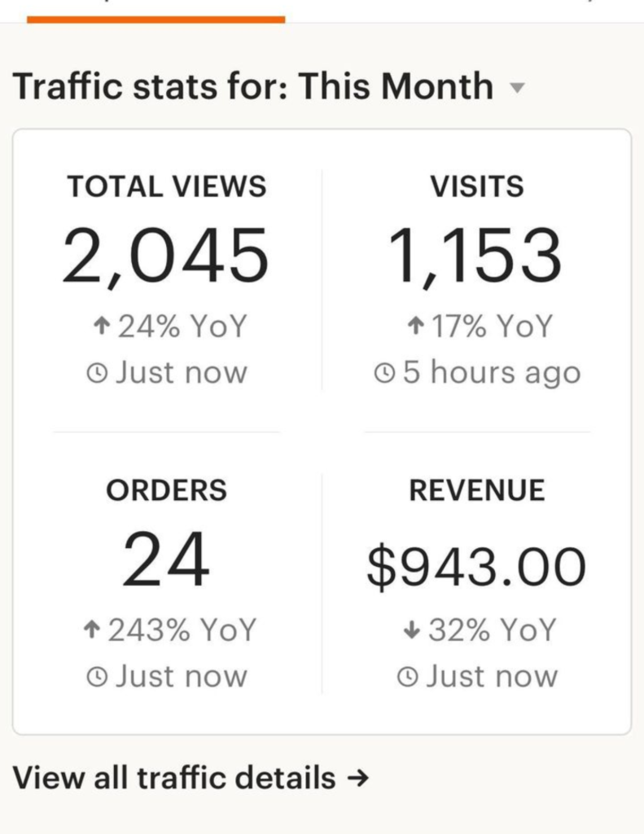Click the clock icon under Orders
This screenshot has height=834, width=644.
(96, 676)
